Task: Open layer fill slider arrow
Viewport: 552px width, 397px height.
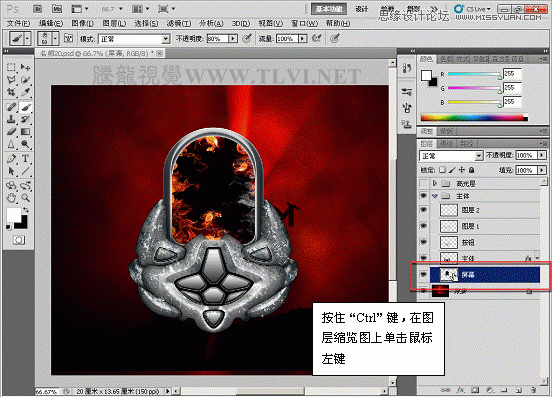Action: pos(542,170)
